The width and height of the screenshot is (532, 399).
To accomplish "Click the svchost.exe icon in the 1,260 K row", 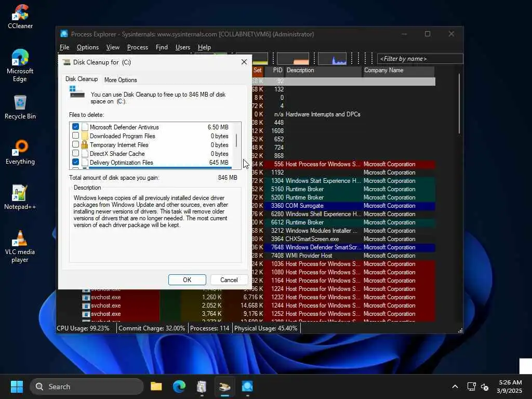I will tap(86, 297).
